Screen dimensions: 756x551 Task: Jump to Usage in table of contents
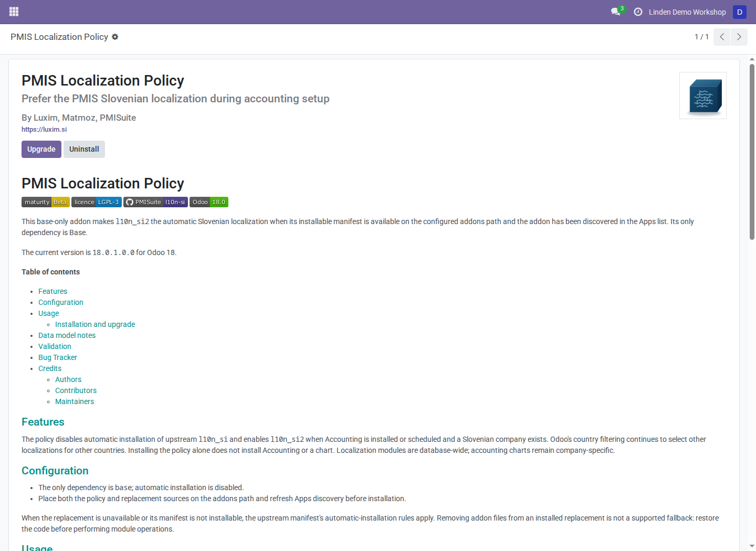(x=48, y=313)
